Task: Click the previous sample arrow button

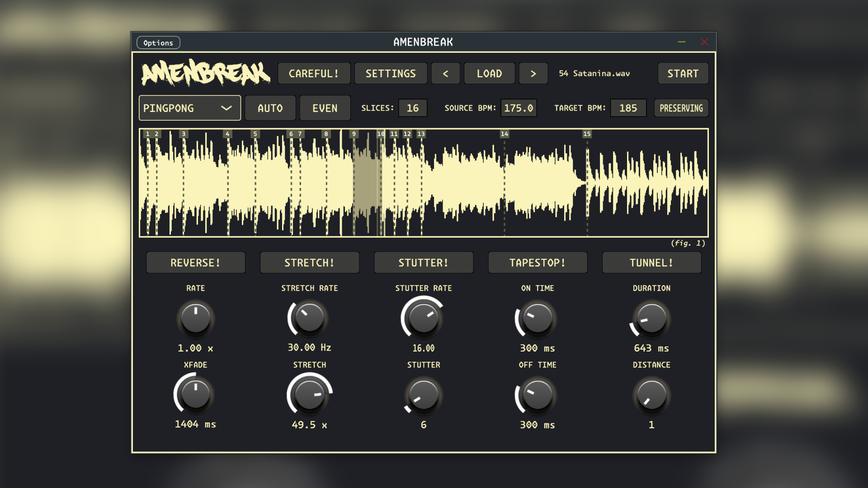Action: (445, 74)
